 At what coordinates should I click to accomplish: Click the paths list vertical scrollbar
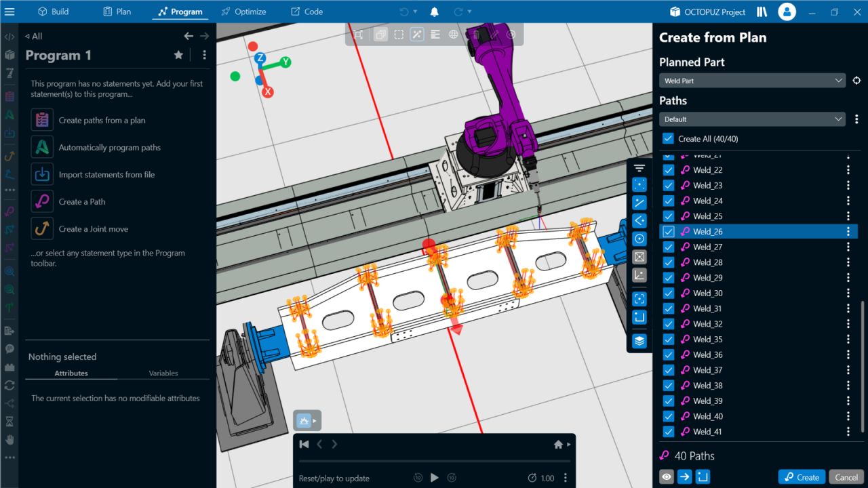(863, 366)
